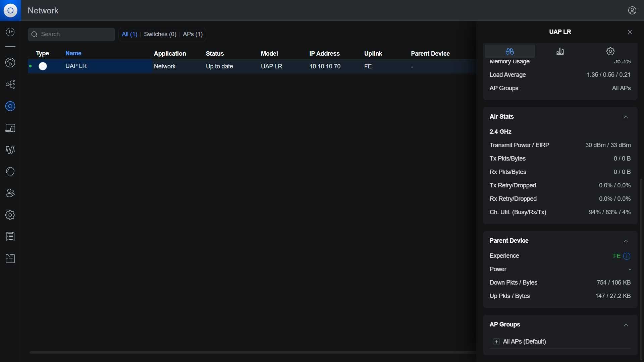Click the Up Pkts / Bytes value 147 / 27.2 KB
This screenshot has width=644, height=362.
pos(613,296)
